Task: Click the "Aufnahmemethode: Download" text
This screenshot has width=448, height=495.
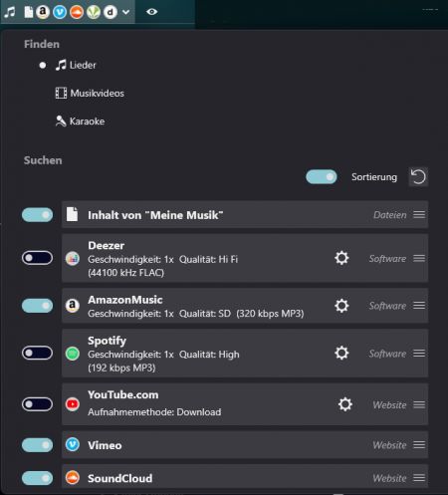Action: pyautogui.click(x=154, y=412)
